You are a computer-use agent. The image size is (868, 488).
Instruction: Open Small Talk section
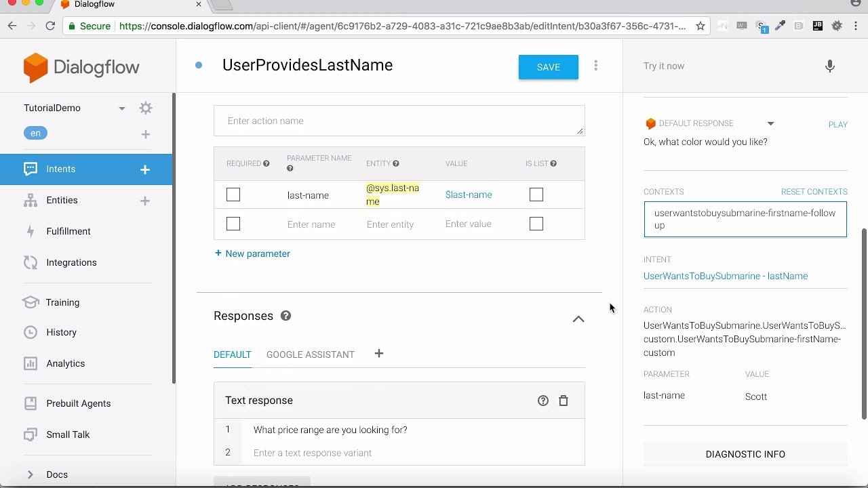68,434
